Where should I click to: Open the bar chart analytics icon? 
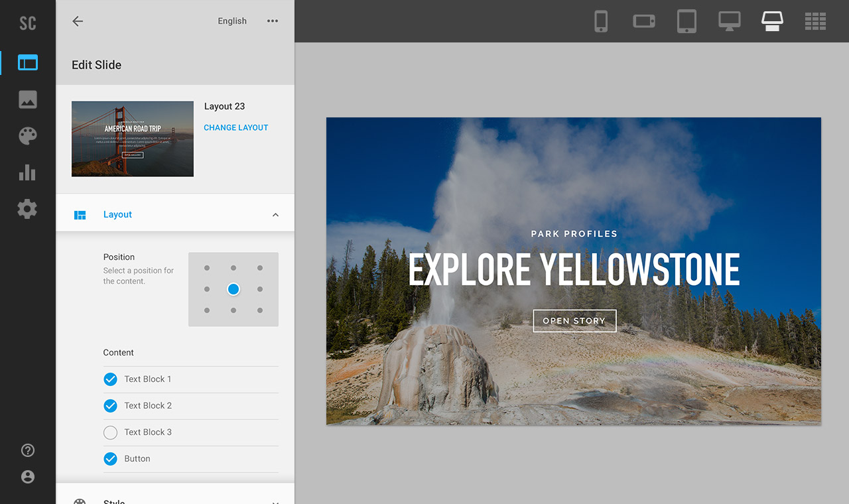pyautogui.click(x=28, y=172)
